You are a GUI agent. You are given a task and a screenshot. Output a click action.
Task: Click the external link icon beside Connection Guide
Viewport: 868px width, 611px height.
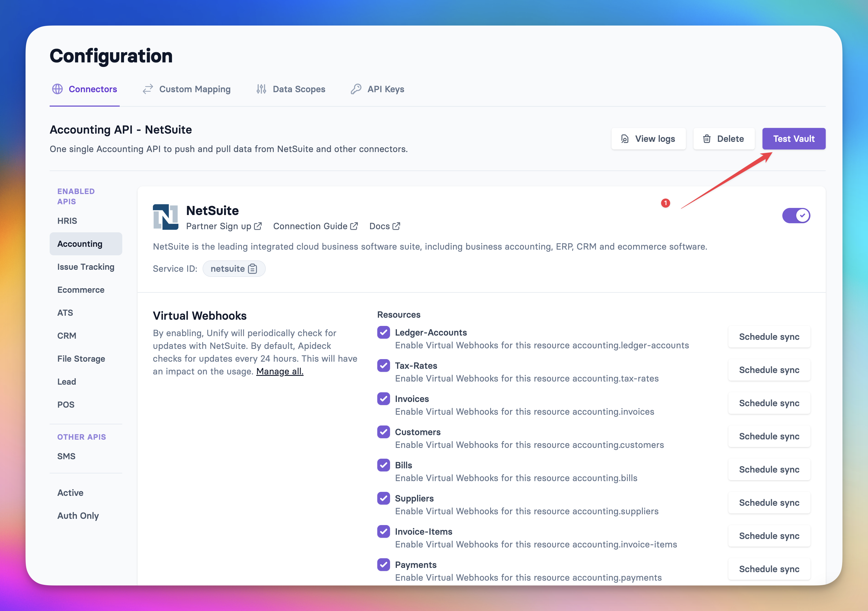(x=354, y=226)
